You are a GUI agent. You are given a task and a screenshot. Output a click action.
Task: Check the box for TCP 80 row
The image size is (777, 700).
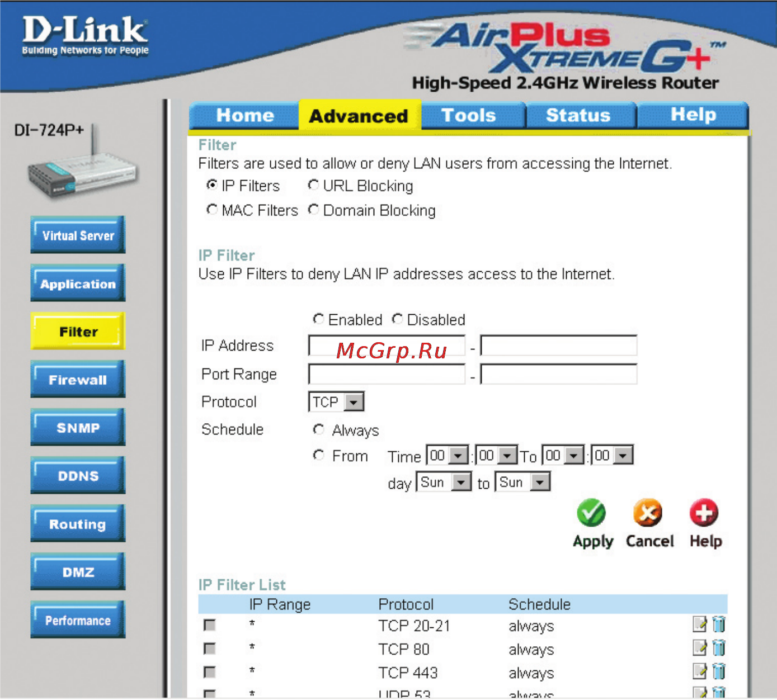[210, 649]
